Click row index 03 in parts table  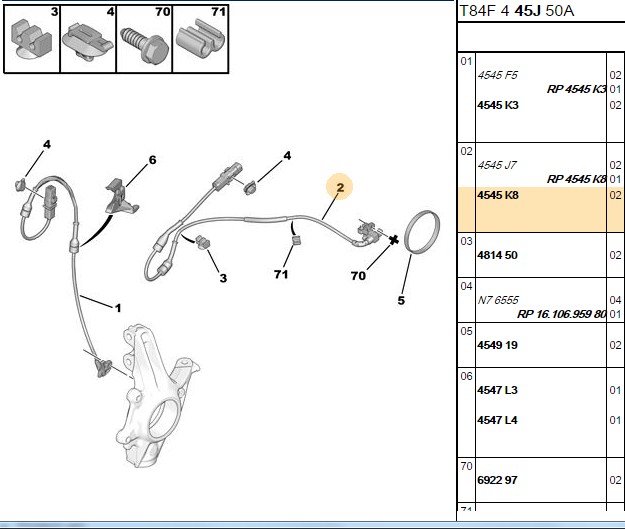tap(466, 241)
